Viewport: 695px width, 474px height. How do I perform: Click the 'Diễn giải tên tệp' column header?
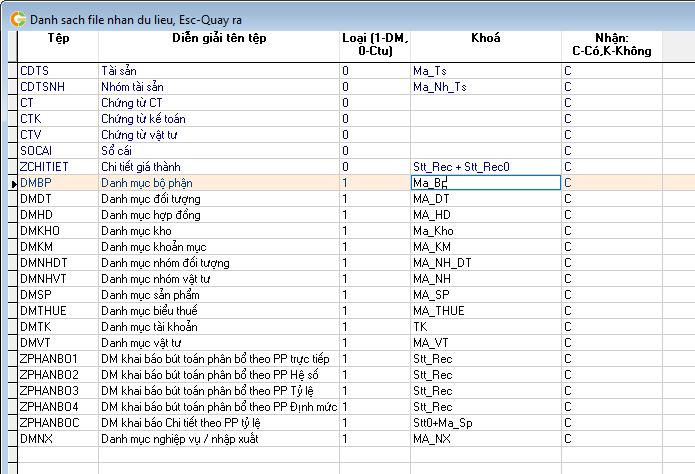point(219,46)
